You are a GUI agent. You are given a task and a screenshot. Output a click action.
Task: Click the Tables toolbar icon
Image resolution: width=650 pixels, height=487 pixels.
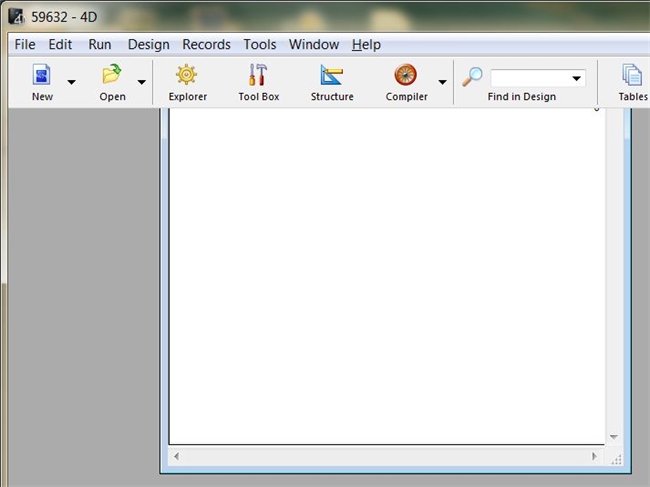coord(632,76)
